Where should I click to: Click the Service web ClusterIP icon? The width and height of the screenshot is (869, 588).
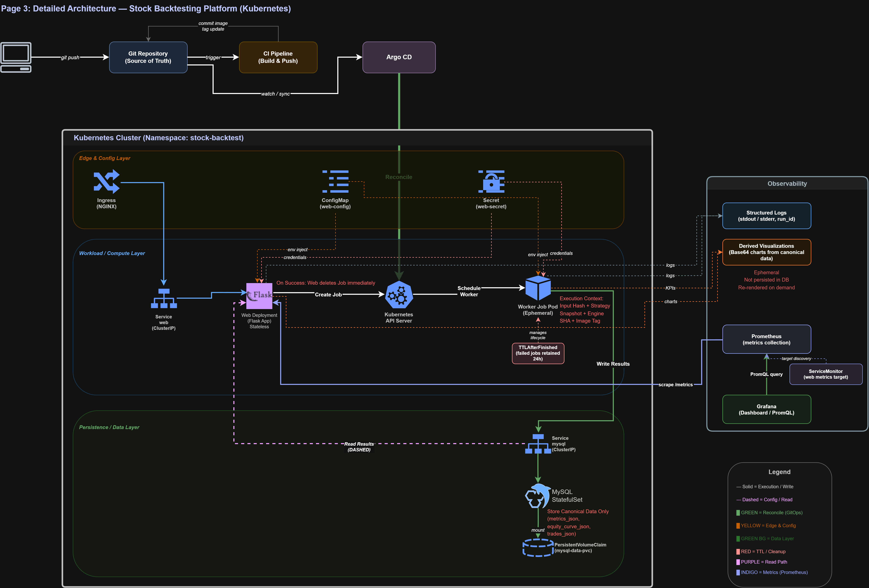164,298
